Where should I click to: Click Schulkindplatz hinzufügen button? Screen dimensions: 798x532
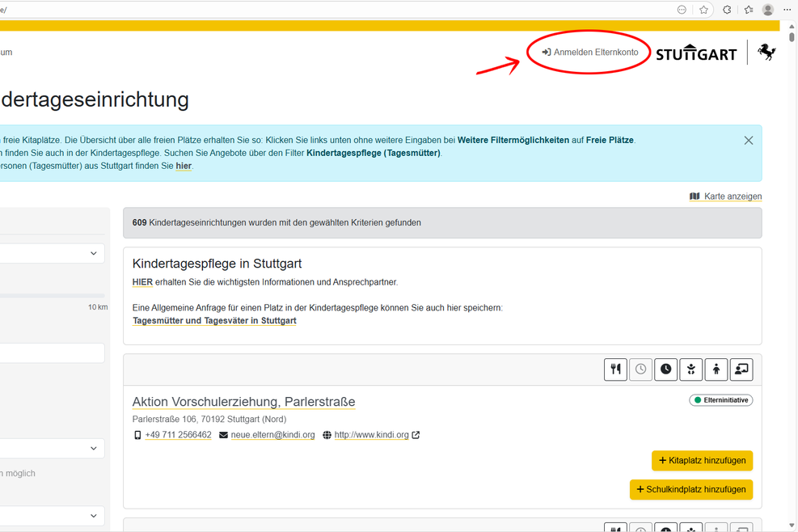tap(690, 490)
